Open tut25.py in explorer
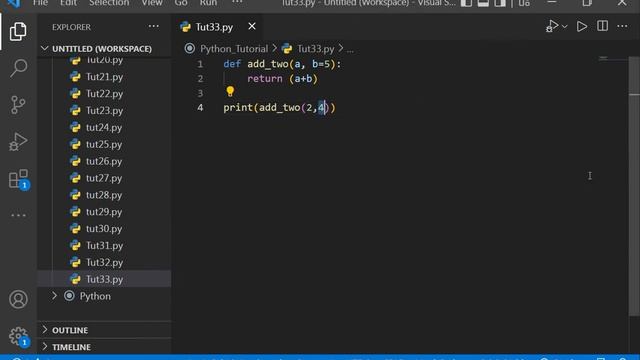 click(x=104, y=144)
